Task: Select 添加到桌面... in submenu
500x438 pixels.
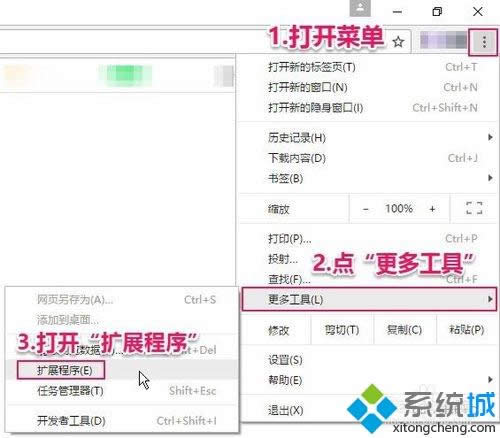Action: [x=122, y=320]
